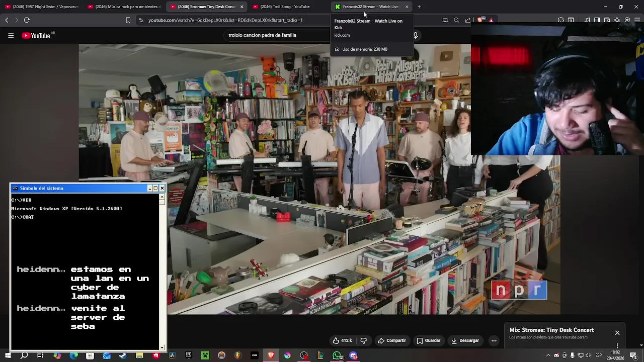
Task: Click the NPR logo watermark on video
Action: tap(519, 290)
